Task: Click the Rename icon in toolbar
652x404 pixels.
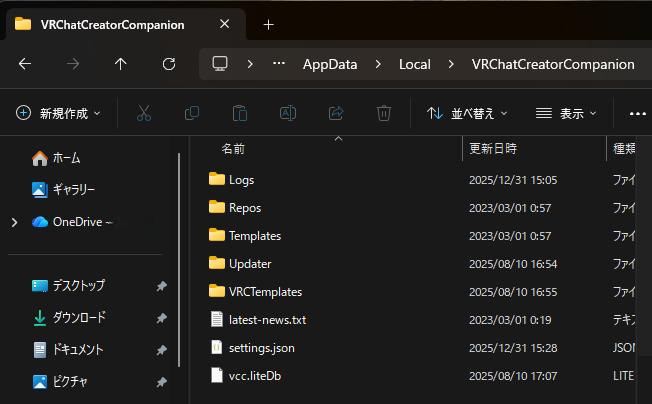Action: (x=288, y=114)
